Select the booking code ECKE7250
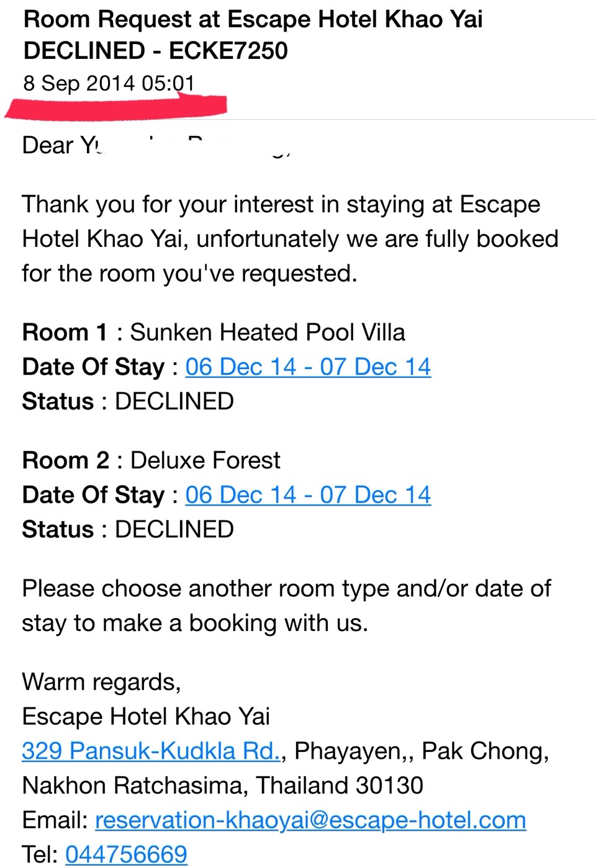 (228, 51)
